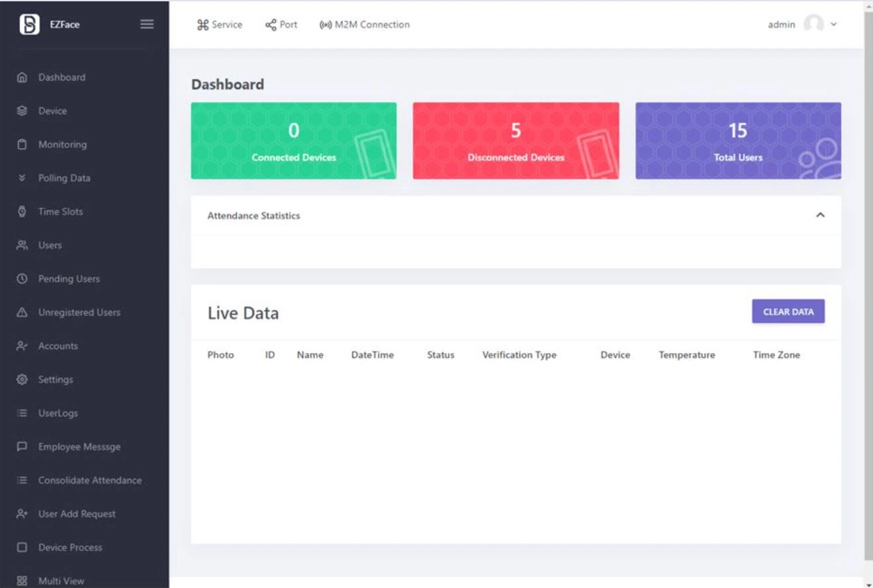The height and width of the screenshot is (588, 873).
Task: Click the Name column header
Action: click(310, 355)
